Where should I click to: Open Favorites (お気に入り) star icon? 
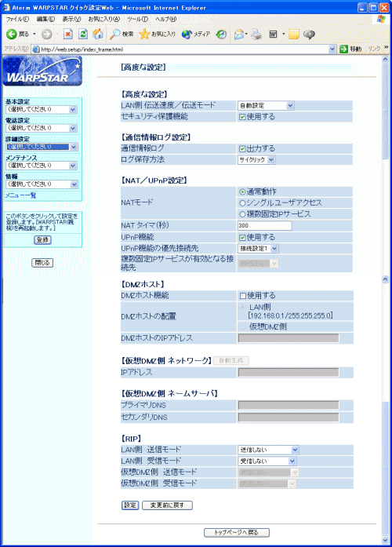click(144, 34)
